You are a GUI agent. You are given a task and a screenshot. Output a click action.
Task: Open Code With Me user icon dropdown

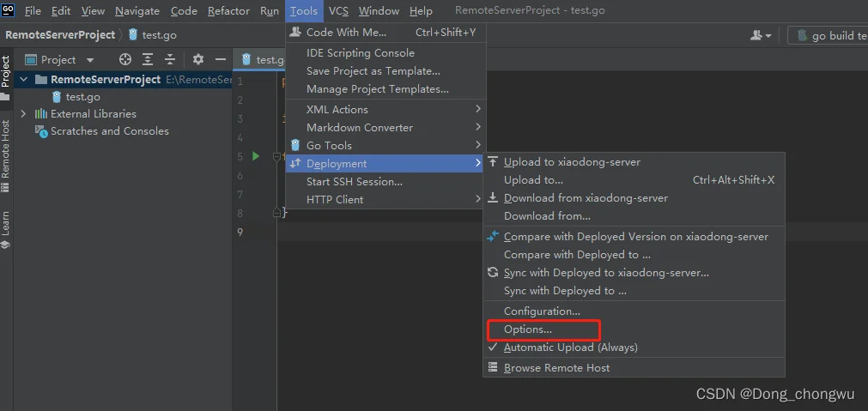point(761,35)
